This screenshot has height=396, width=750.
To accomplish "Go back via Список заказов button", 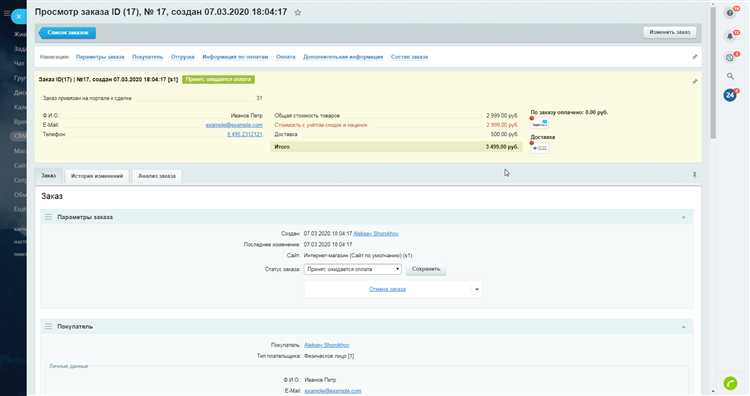I will pyautogui.click(x=67, y=33).
